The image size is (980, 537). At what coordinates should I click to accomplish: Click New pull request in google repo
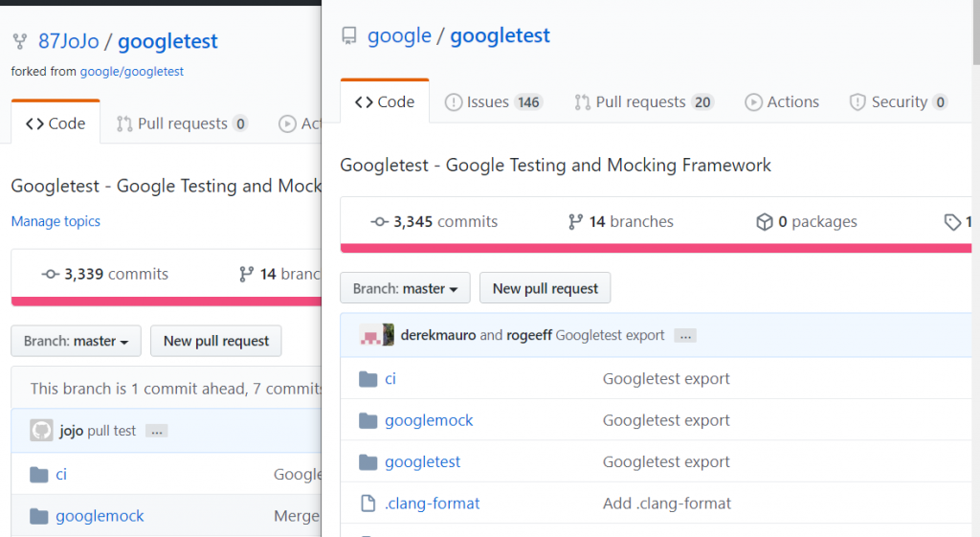546,288
